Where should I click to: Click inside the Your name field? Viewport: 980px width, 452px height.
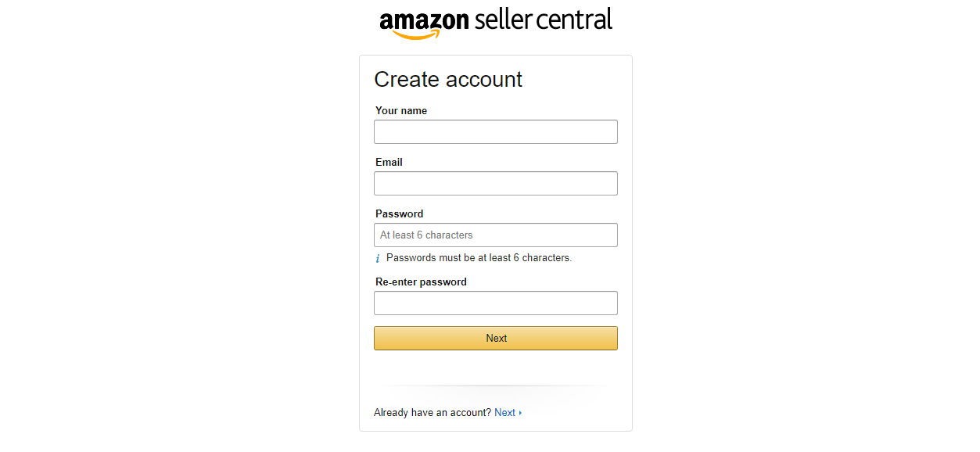coord(495,131)
